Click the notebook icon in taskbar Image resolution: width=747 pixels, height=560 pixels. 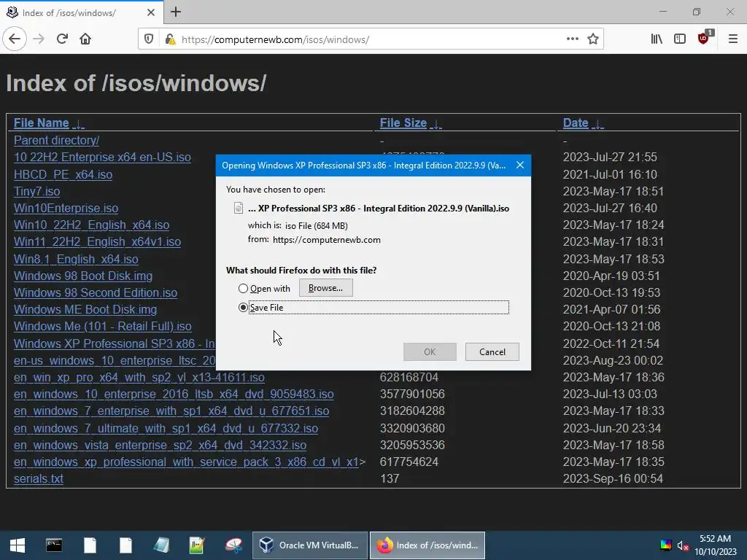pos(161,545)
